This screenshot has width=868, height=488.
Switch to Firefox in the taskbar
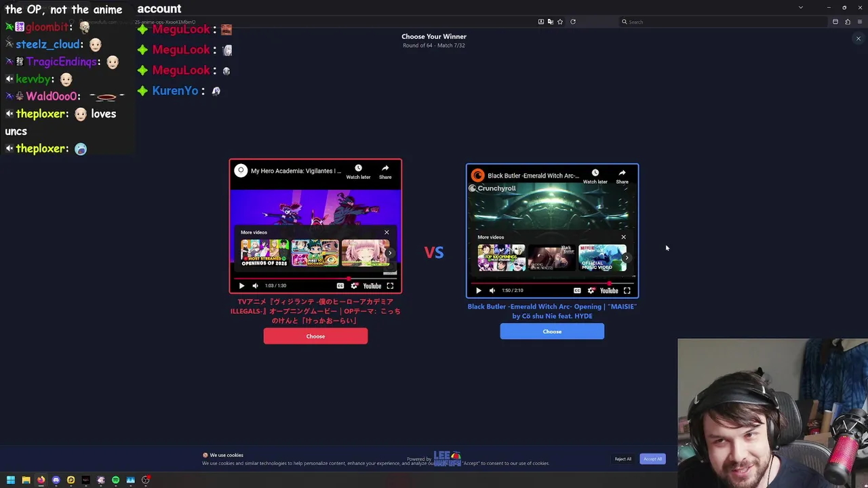tap(41, 480)
